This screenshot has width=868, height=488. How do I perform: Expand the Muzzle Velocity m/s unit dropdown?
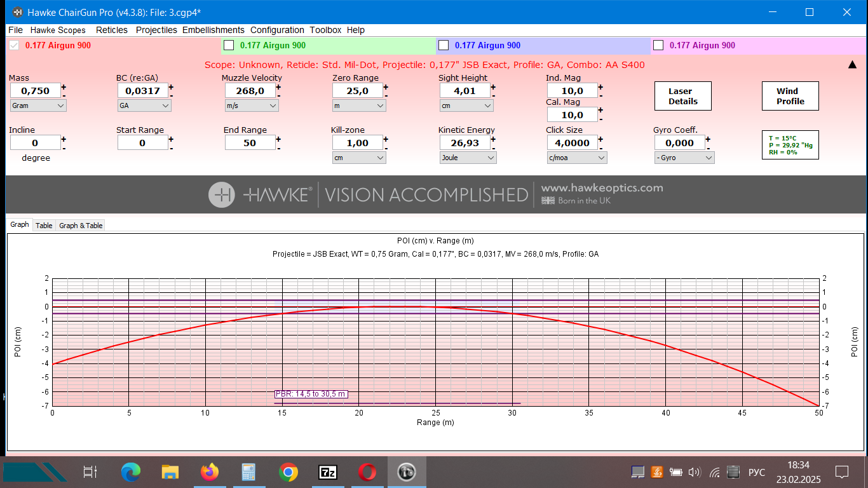[x=252, y=106]
